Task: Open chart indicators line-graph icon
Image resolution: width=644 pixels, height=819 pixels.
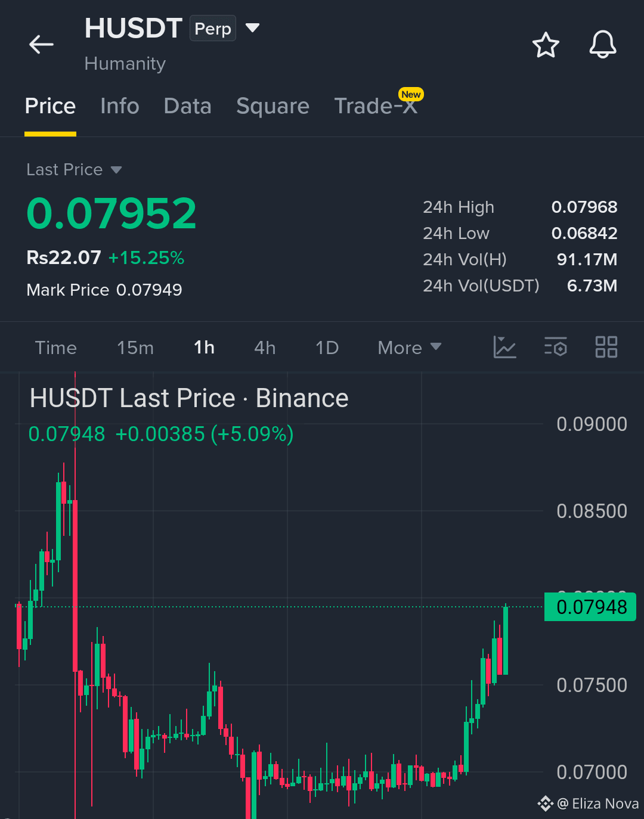Action: coord(504,347)
